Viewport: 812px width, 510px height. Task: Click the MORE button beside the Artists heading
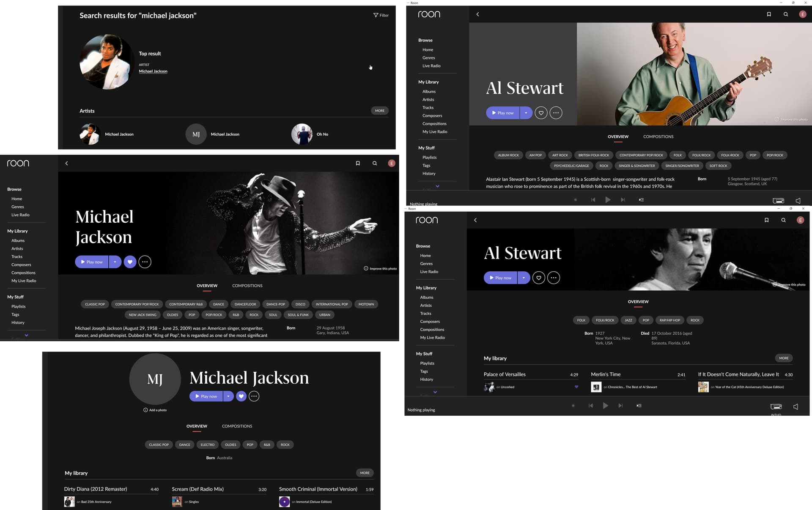379,111
